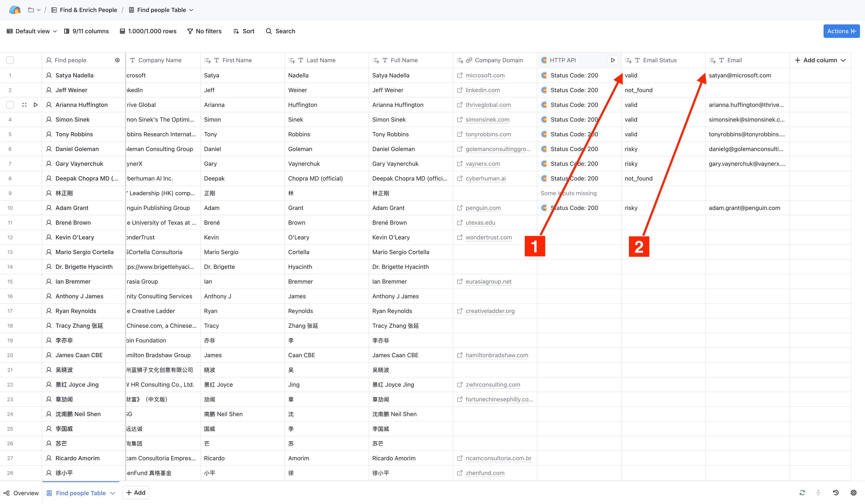Open the wondertrust.com link

(488, 237)
